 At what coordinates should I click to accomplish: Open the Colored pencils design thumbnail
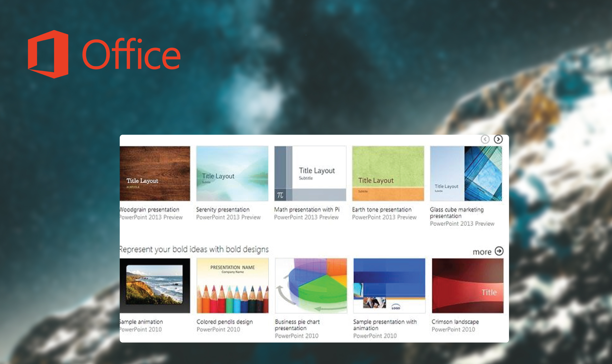[x=233, y=286]
